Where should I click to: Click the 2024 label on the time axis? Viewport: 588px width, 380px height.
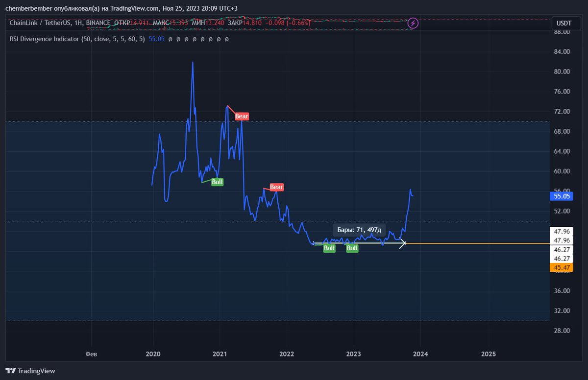tap(420, 354)
